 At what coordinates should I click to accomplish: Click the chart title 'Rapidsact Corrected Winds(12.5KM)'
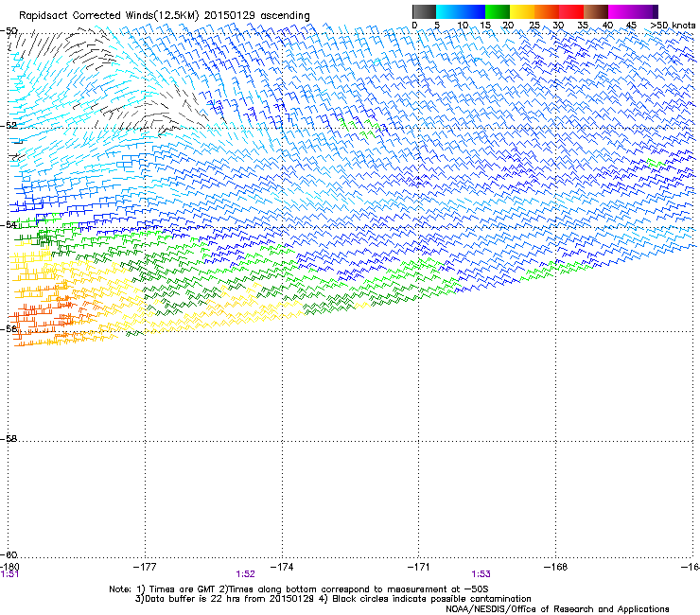(109, 16)
